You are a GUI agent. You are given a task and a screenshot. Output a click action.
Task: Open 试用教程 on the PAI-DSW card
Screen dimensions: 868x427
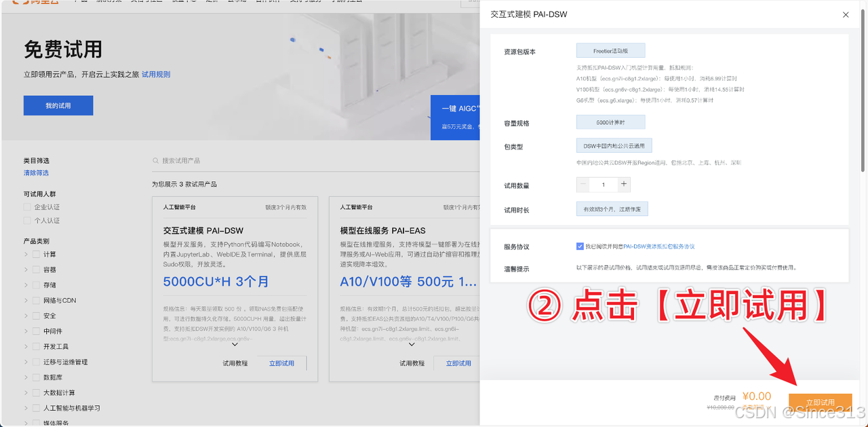235,363
